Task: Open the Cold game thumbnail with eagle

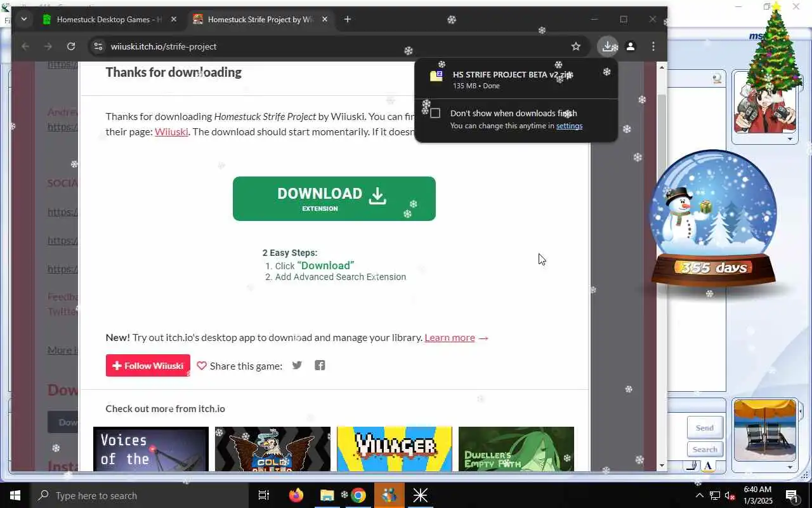Action: pos(273,449)
